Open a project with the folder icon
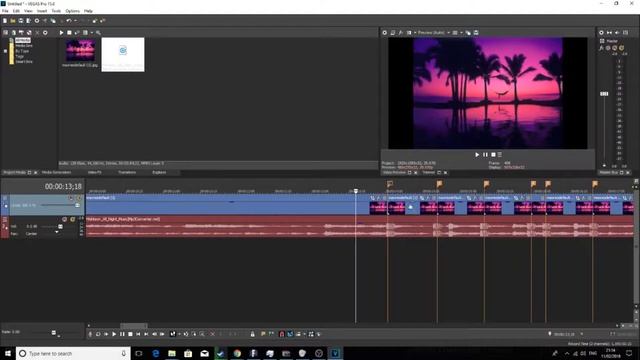This screenshot has height=360, width=640. tap(13, 21)
